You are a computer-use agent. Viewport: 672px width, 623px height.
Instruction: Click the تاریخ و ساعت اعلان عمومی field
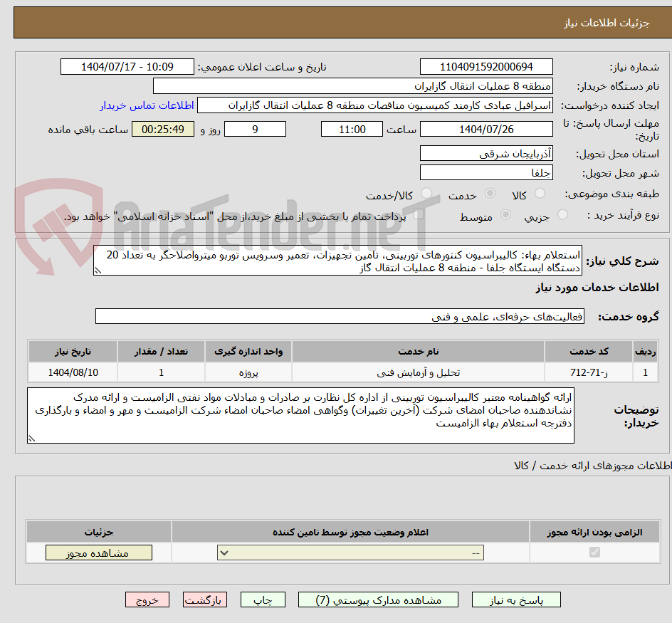pyautogui.click(x=127, y=66)
